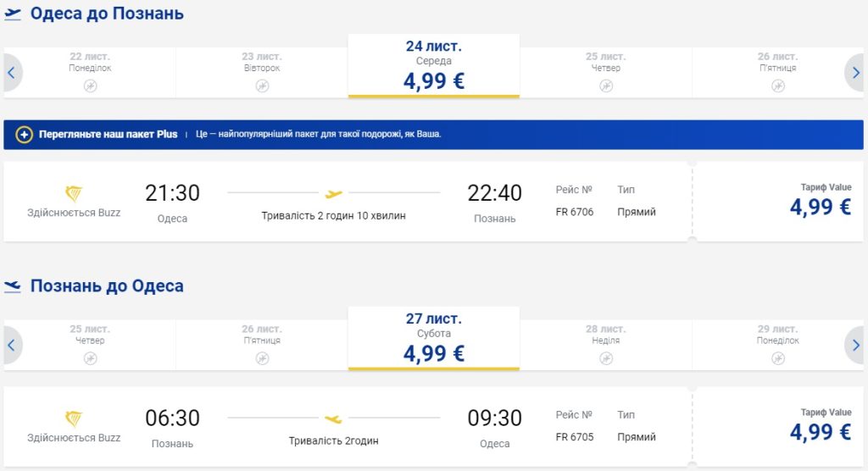
Task: Click the Ryanair harp logo on the Odesa–Poznań flight
Action: point(74,193)
